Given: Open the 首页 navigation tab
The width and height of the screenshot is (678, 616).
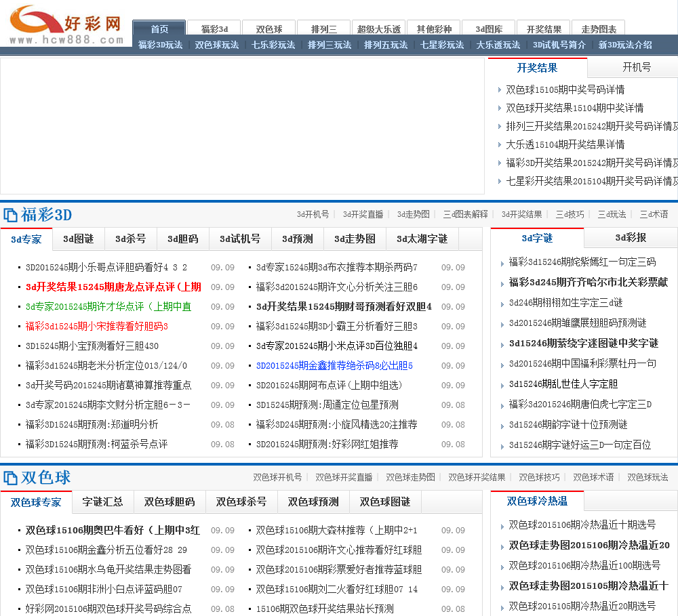Looking at the screenshot, I should coord(159,28).
